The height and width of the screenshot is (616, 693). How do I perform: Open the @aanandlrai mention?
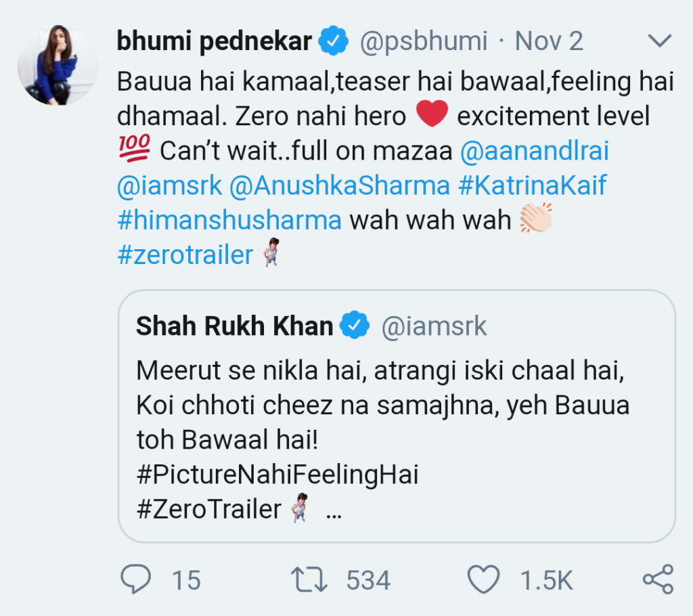pyautogui.click(x=534, y=152)
